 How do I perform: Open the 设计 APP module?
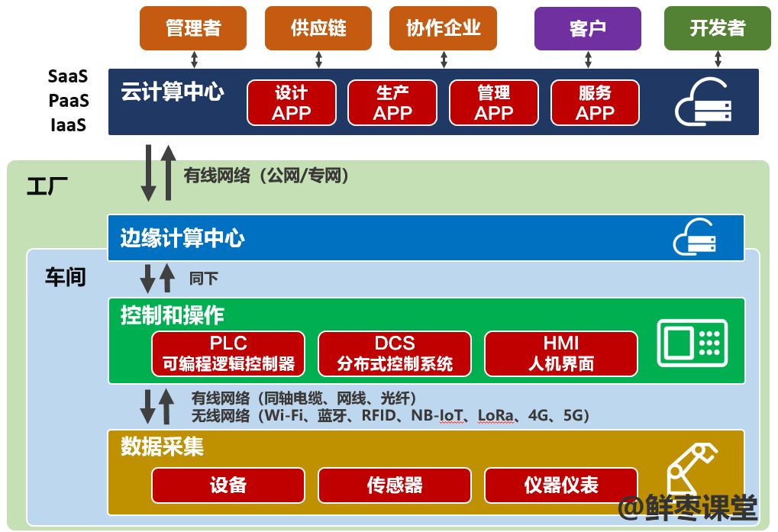[x=291, y=102]
